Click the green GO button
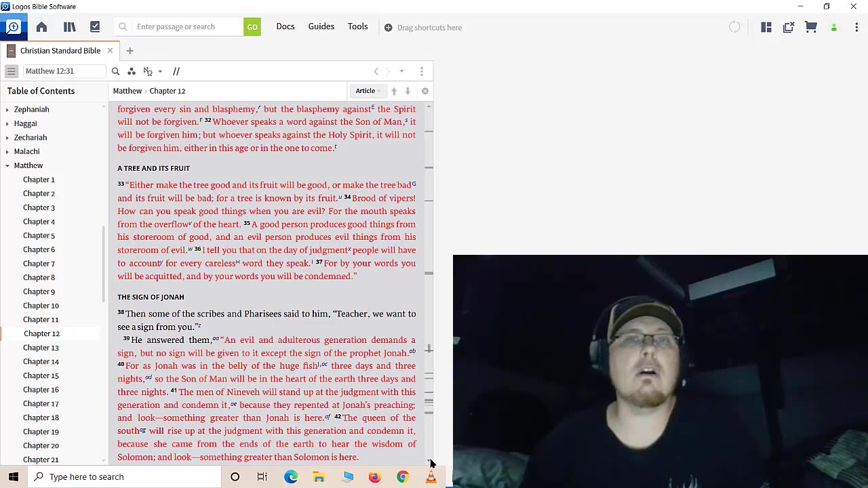Screen dimensions: 868x488 (252, 27)
